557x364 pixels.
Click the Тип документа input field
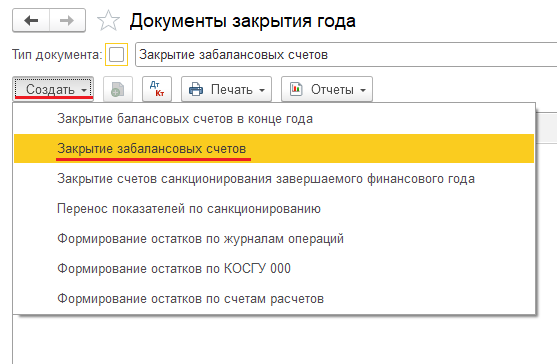point(346,55)
